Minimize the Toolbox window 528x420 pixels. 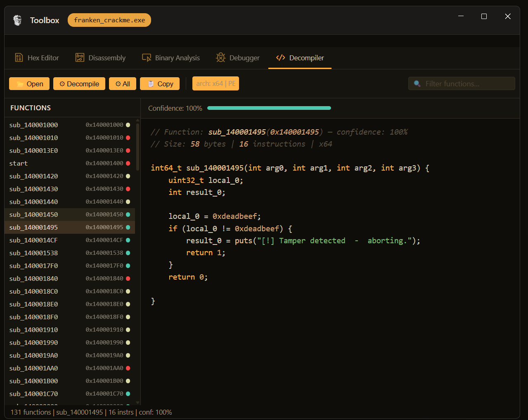click(461, 16)
